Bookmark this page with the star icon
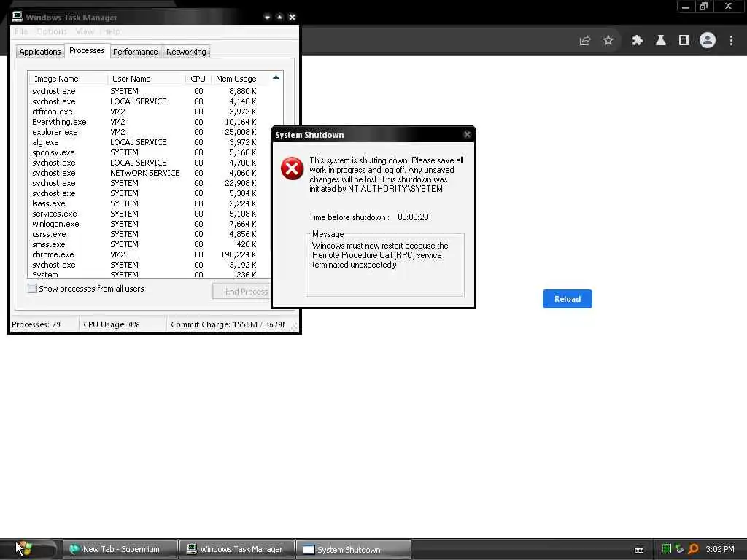The image size is (747, 560). pos(608,41)
